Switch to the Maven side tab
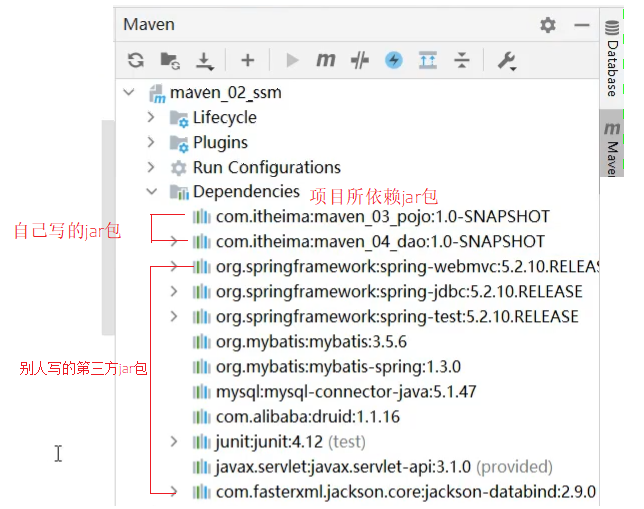Screen dimensions: 644x509 tap(611, 145)
